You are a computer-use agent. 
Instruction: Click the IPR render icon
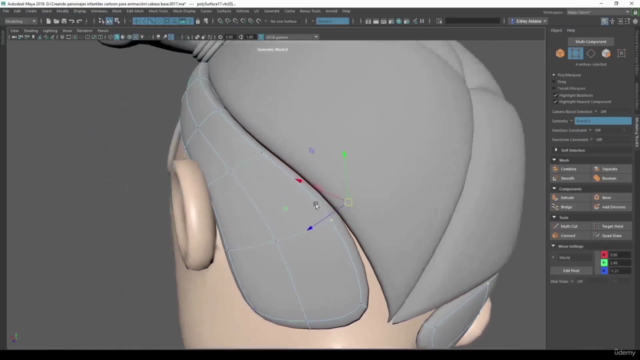[x=384, y=21]
